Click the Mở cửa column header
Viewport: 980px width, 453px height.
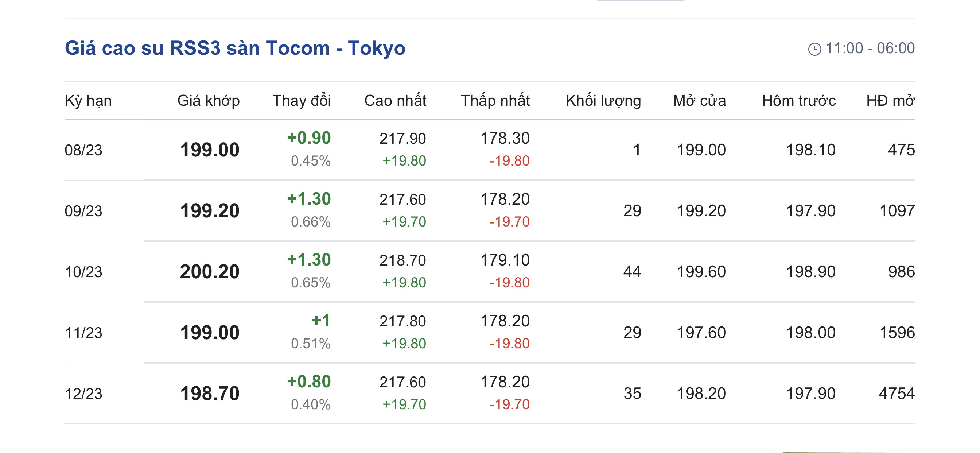click(x=699, y=101)
